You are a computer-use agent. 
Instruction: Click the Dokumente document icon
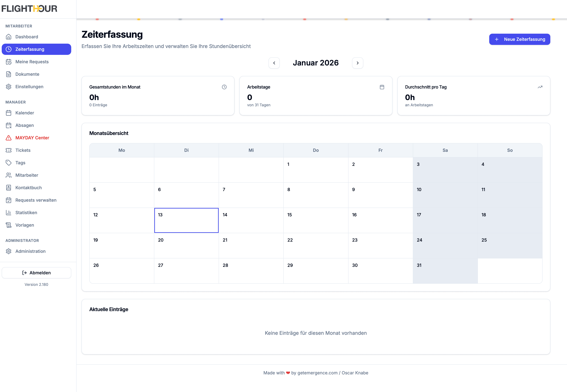coord(9,74)
